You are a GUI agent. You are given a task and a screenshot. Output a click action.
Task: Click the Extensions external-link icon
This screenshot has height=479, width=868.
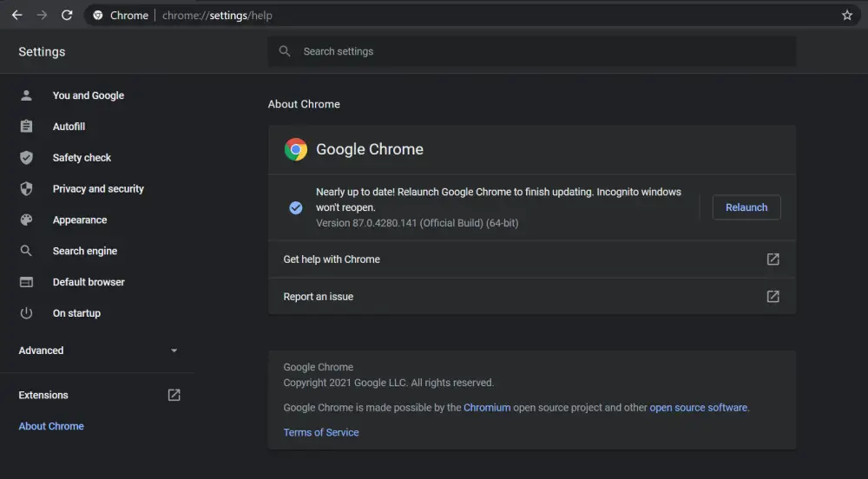[174, 395]
